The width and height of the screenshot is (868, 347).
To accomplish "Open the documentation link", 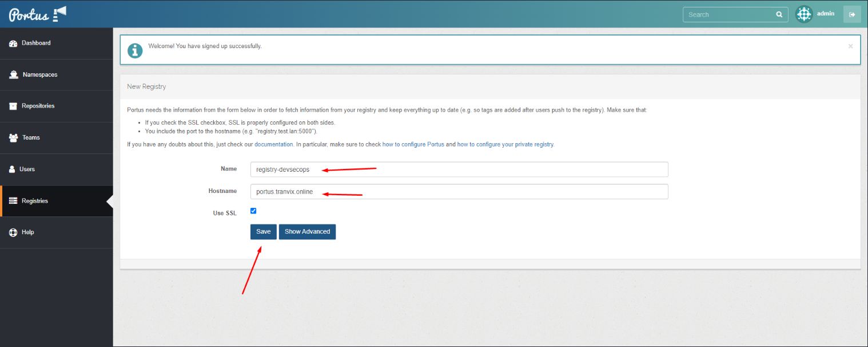I will (274, 144).
